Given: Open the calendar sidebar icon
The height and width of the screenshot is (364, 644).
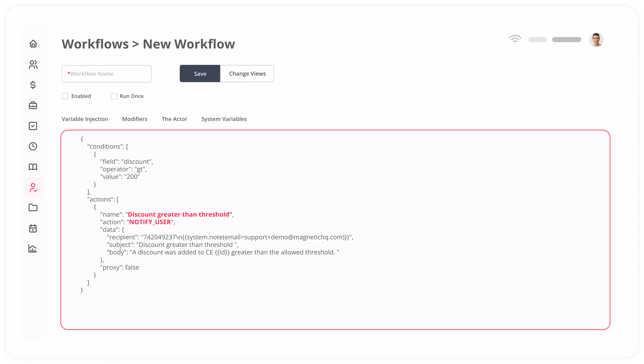Looking at the screenshot, I should pos(33,228).
